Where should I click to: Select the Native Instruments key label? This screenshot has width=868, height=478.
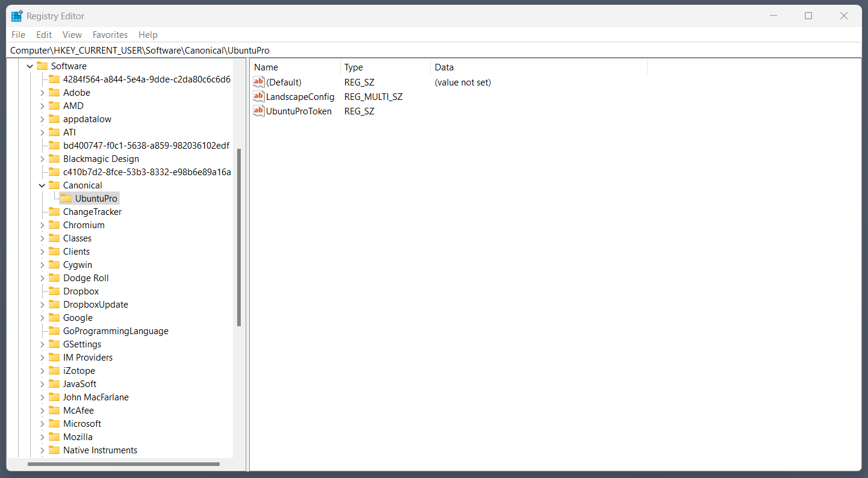coord(100,450)
